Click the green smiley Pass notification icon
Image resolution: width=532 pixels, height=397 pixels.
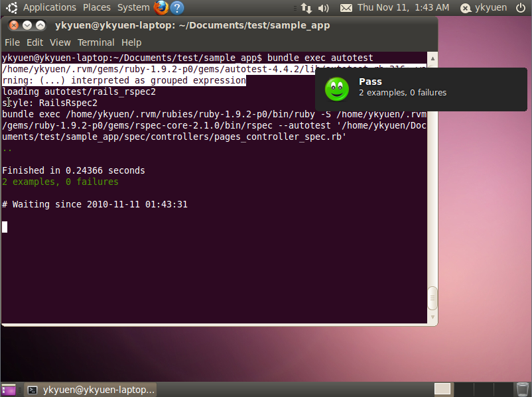(337, 88)
